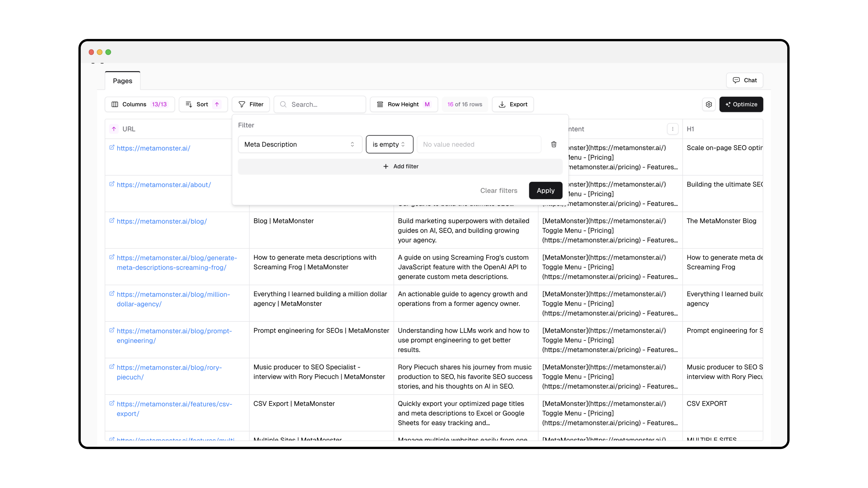Viewport: 868px width, 488px height.
Task: Click the Columns grid icon
Action: pos(115,104)
